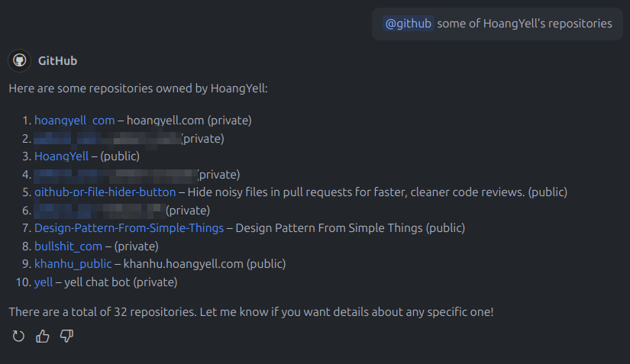The height and width of the screenshot is (364, 630).
Task: Open the github-pr-file-hider-button repository link
Action: click(x=105, y=192)
